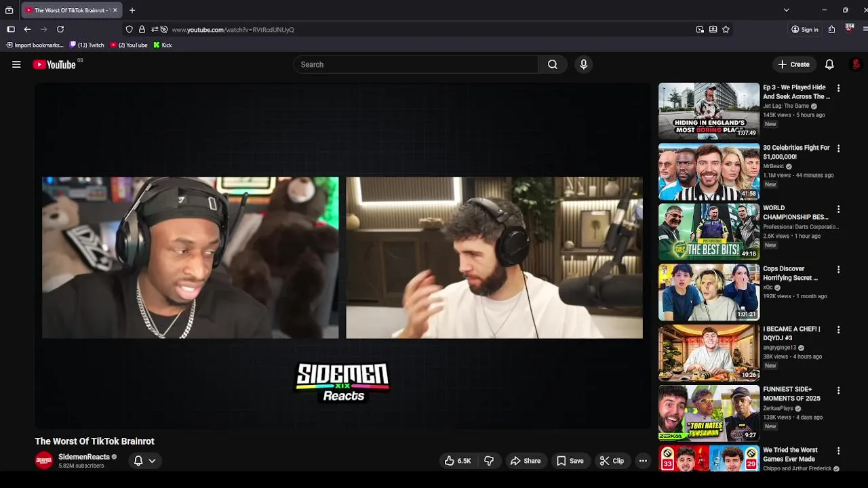
Task: Click the Clip button
Action: [612, 461]
